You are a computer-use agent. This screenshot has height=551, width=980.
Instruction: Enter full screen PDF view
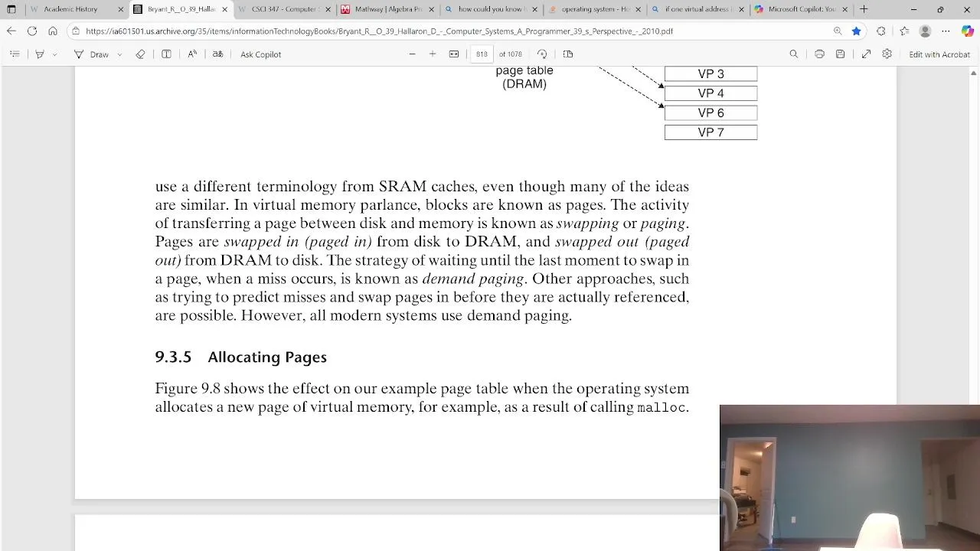866,54
